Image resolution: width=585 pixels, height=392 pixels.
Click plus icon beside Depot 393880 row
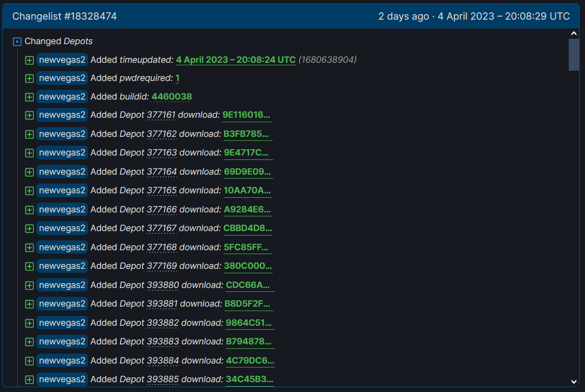pos(29,285)
